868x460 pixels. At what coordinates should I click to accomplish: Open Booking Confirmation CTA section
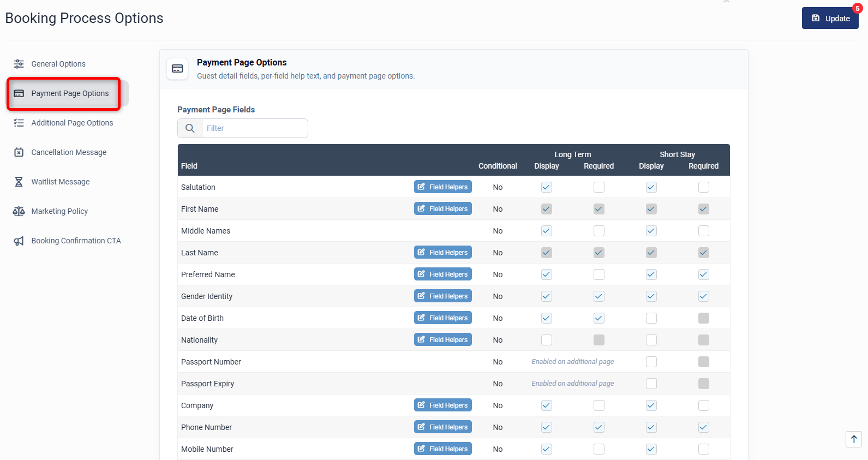pyautogui.click(x=76, y=241)
